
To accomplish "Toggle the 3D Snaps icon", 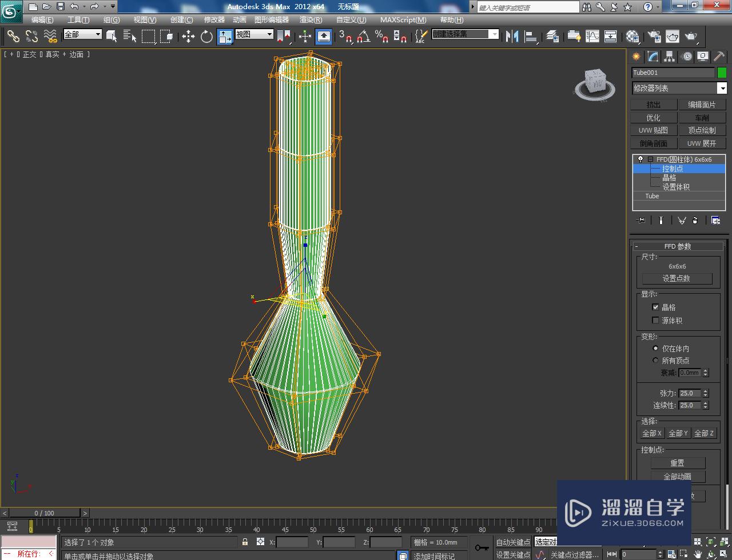I will 345,37.
